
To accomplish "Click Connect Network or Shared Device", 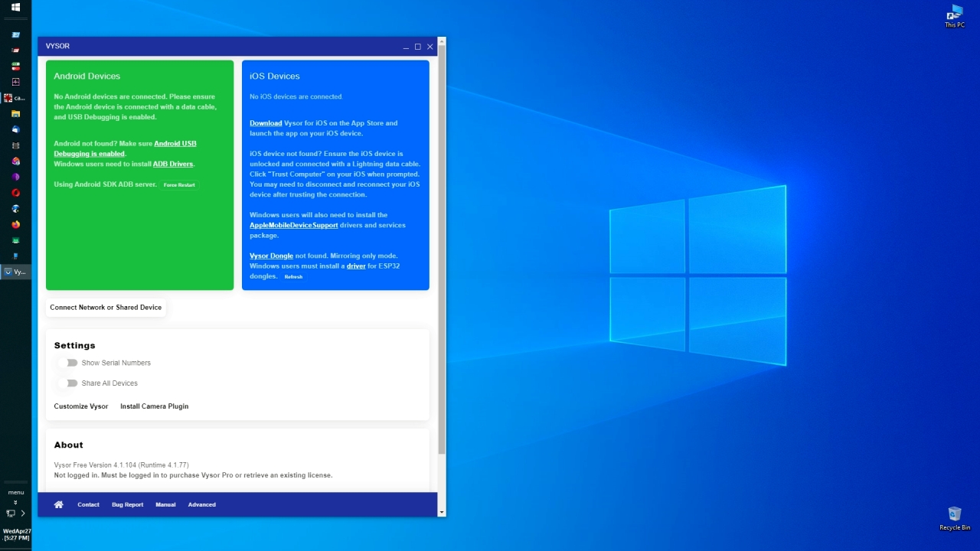I will (106, 308).
